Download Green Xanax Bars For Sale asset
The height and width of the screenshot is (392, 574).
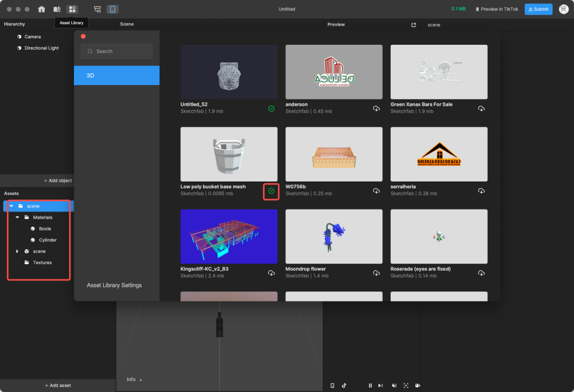tap(482, 109)
